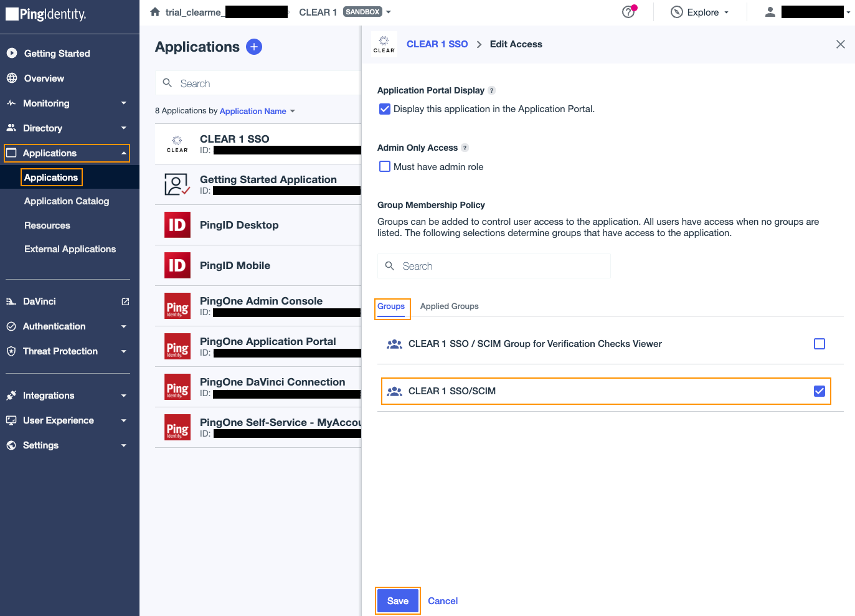Click the DaVinci sidebar icon

click(11, 301)
